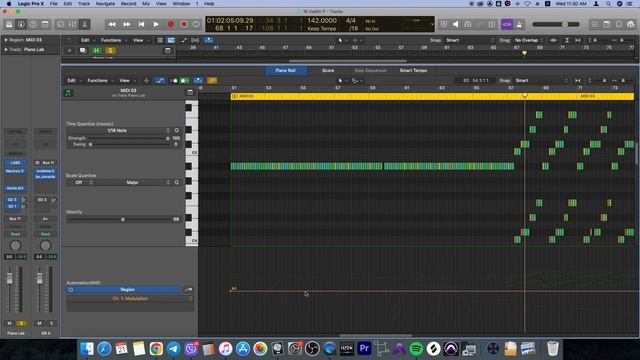Toggle Piano Roll automation curve button
This screenshot has width=640, height=360.
pos(160,80)
